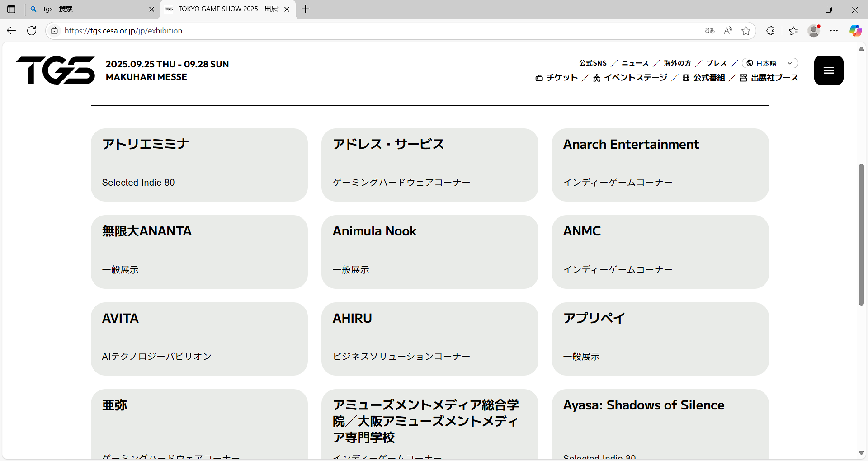The image size is (868, 461).
Task: Open the Copilot sidebar icon
Action: (x=855, y=31)
